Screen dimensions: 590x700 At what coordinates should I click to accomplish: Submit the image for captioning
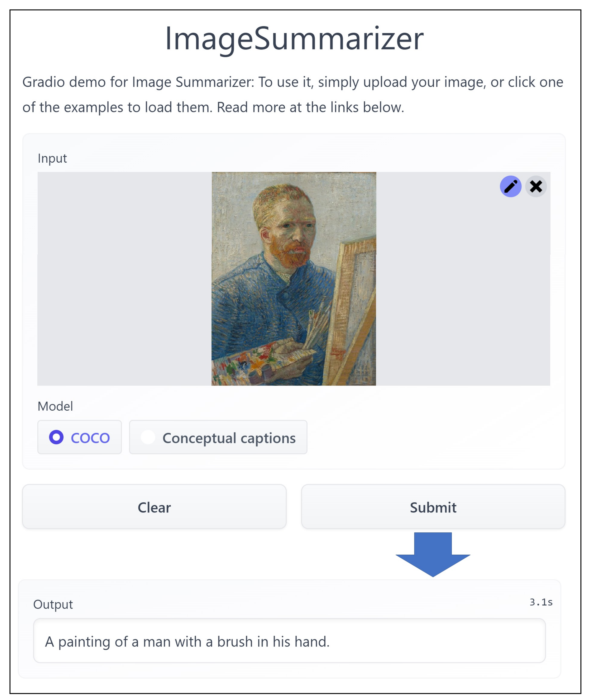[433, 507]
